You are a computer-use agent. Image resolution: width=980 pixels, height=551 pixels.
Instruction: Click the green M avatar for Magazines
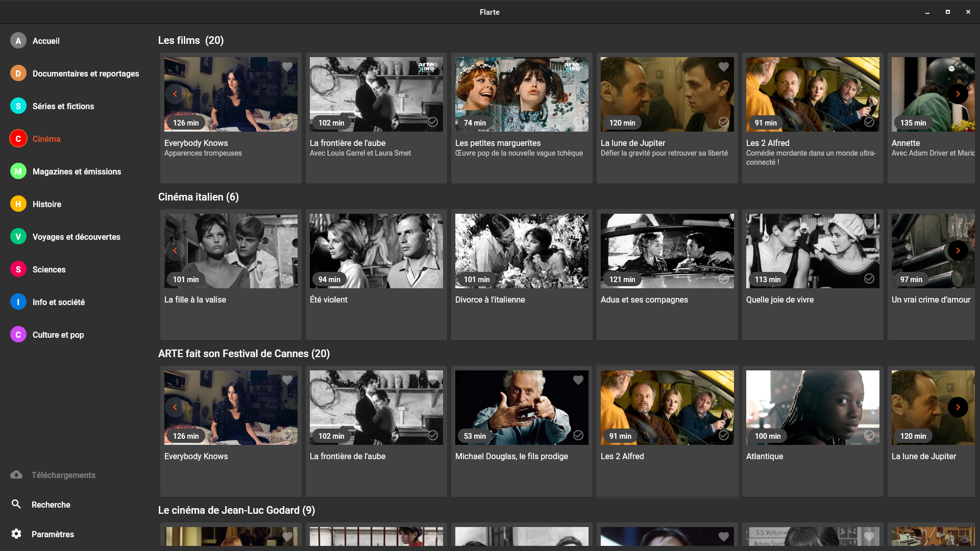click(x=18, y=171)
